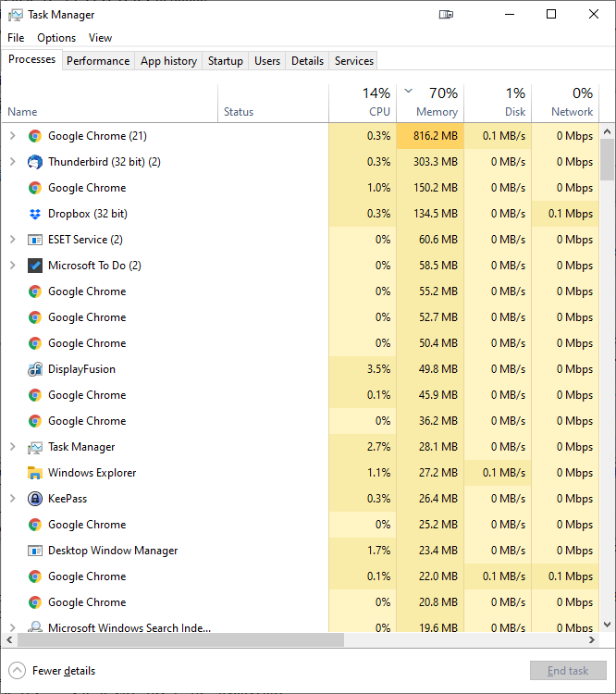The height and width of the screenshot is (694, 616).
Task: Click the ESET Service (2) icon
Action: pyautogui.click(x=35, y=240)
